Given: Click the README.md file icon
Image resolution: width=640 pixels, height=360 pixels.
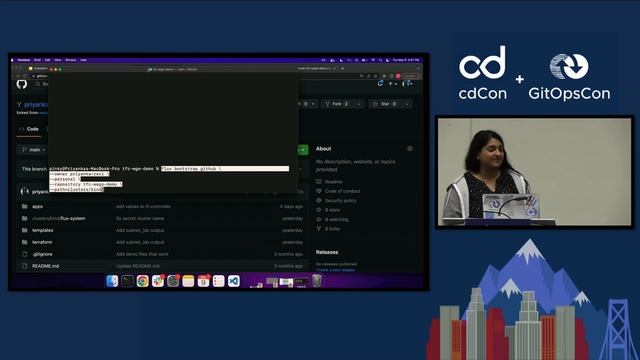Looking at the screenshot, I should [x=24, y=266].
